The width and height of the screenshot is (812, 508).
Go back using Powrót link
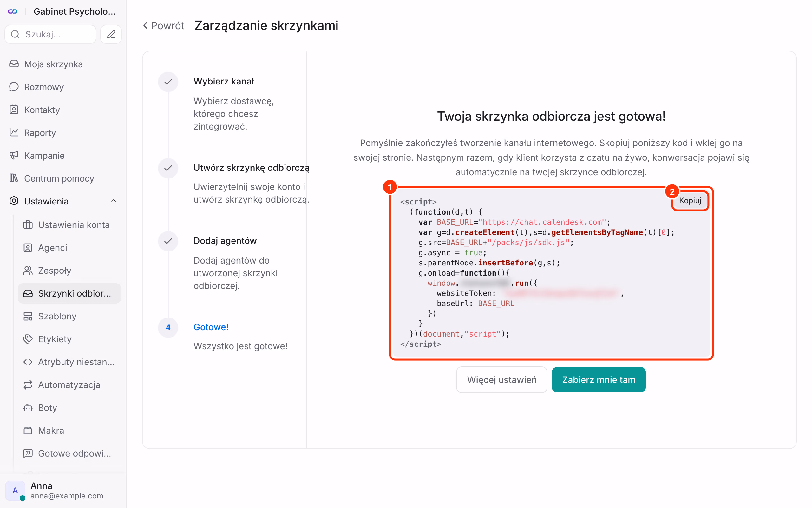point(163,25)
